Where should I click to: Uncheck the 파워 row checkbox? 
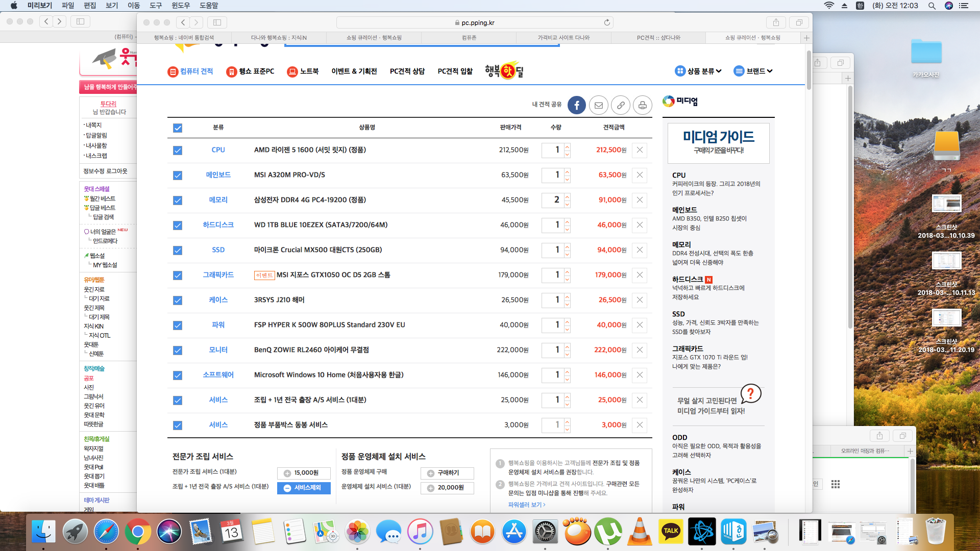178,325
